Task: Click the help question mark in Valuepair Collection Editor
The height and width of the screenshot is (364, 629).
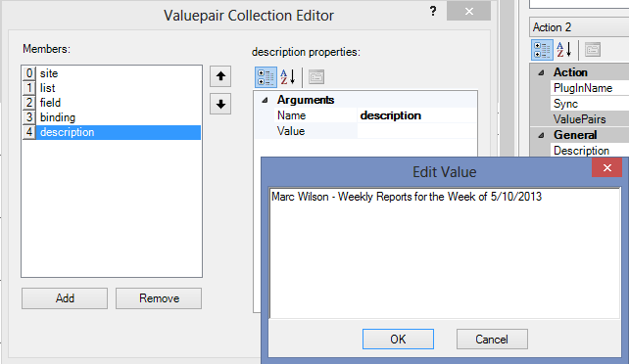Action: (x=433, y=11)
